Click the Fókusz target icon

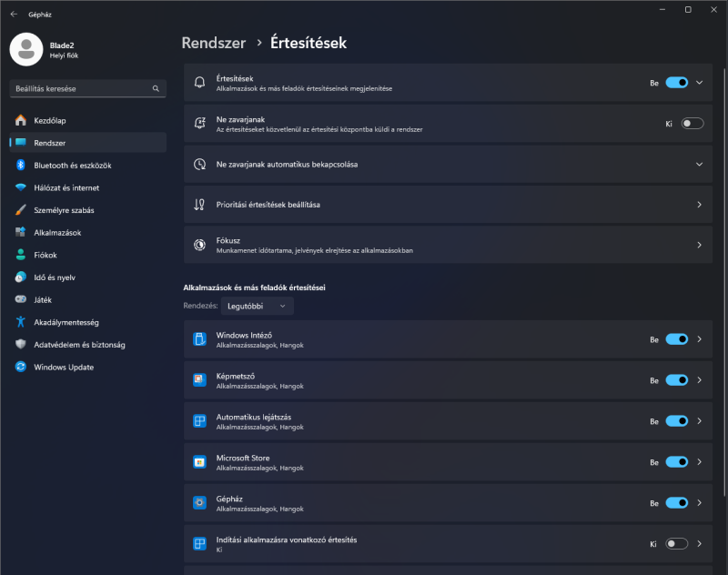pyautogui.click(x=199, y=245)
